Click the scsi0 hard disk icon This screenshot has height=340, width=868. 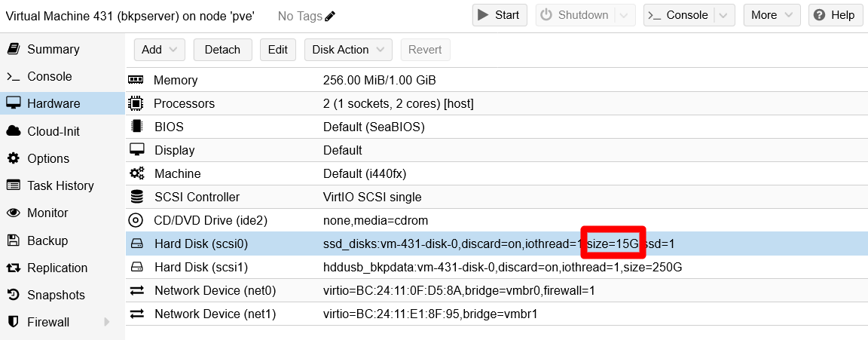pos(136,244)
